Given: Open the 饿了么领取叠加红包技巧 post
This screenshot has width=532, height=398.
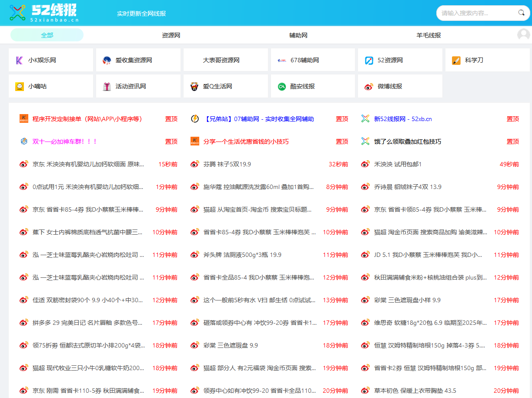Looking at the screenshot, I should pyautogui.click(x=408, y=142).
